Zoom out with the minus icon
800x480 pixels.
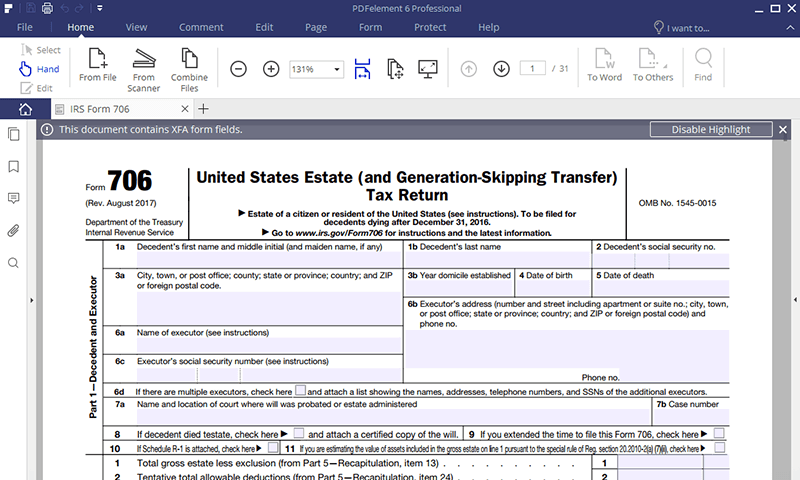coord(238,69)
